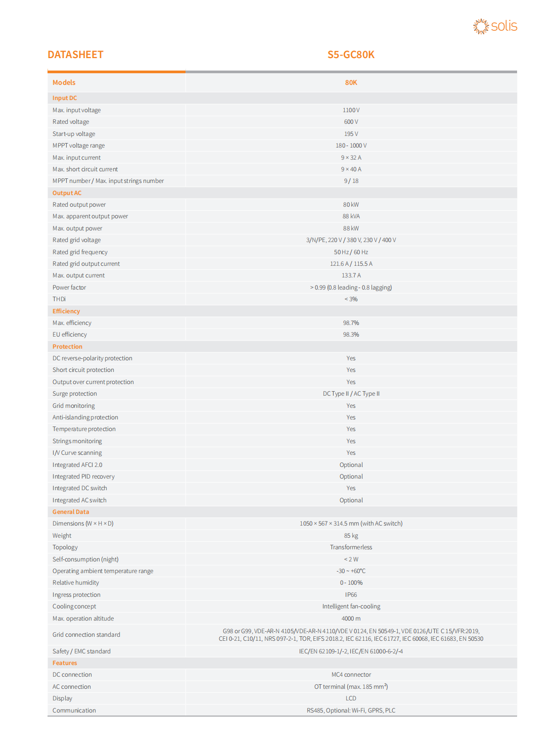Image resolution: width=557 pixels, height=756 pixels.
Task: Select the Input DC section header
Action: tap(65, 98)
